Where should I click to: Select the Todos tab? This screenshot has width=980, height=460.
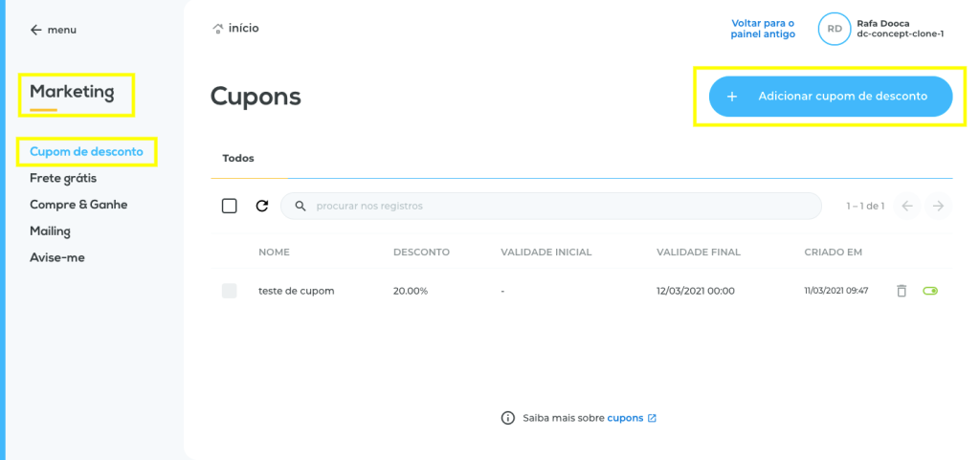(238, 159)
